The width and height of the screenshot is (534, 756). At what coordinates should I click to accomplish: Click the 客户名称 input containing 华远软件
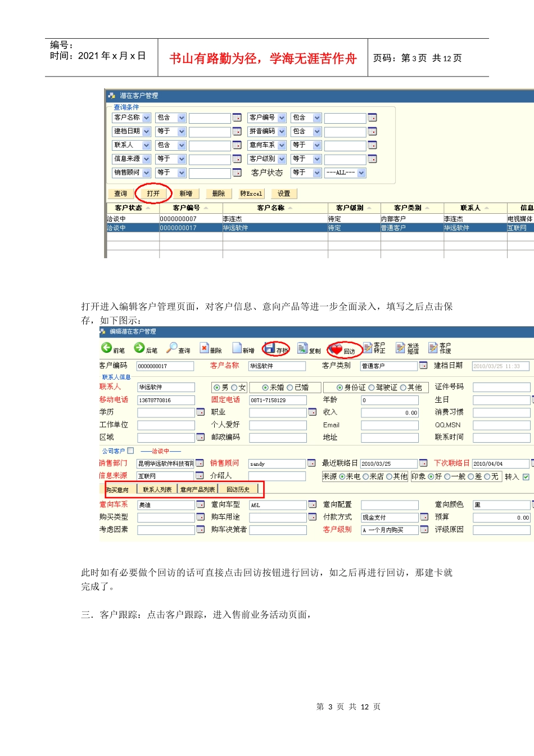pos(277,366)
